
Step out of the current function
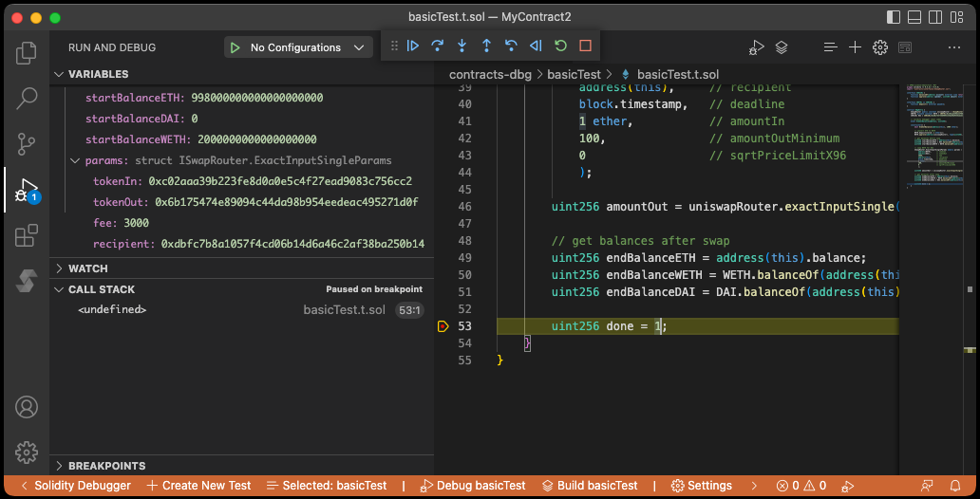(x=487, y=46)
